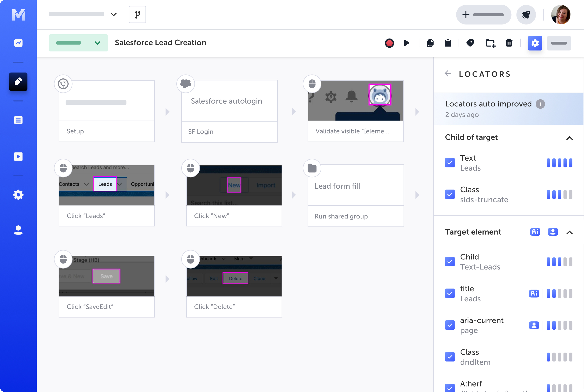
Task: Open sidebar settings gear
Action: (18, 195)
